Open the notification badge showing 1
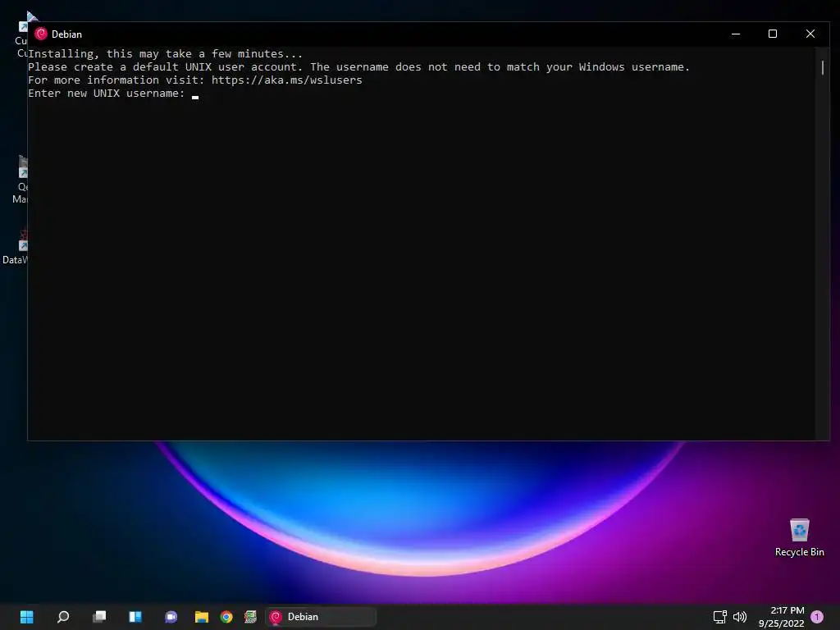840x630 pixels. 817,617
